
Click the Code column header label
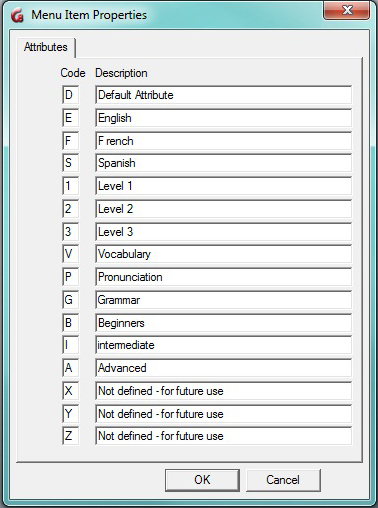73,73
